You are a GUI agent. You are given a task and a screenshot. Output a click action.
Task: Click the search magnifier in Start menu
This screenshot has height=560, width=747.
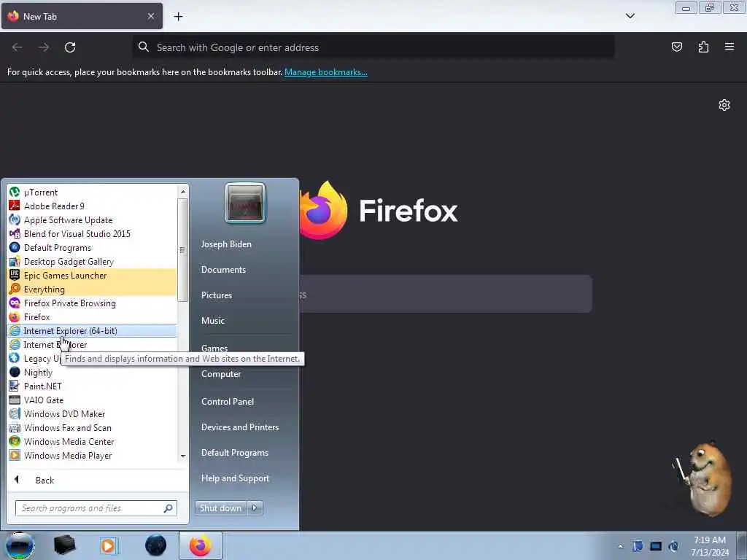tap(169, 508)
